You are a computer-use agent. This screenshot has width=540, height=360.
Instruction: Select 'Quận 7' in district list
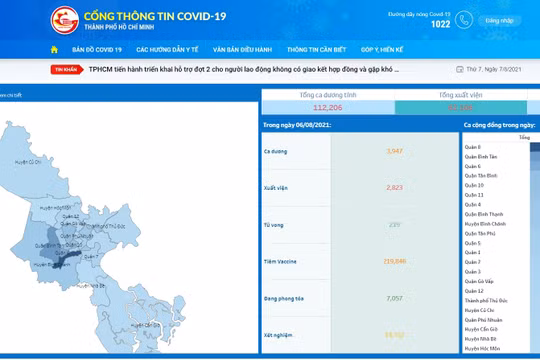click(472, 262)
